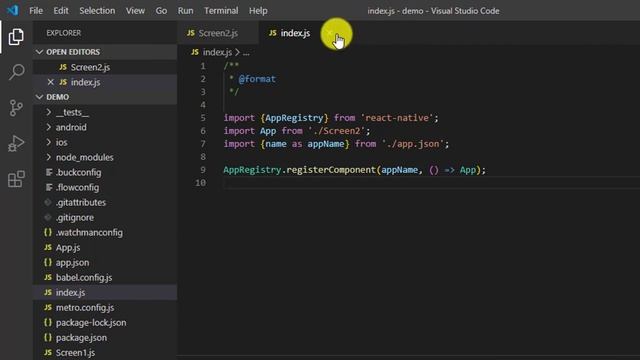Screen dimensions: 640x360
Task: Select index.js in Open Editors list
Action: pyautogui.click(x=105, y=82)
